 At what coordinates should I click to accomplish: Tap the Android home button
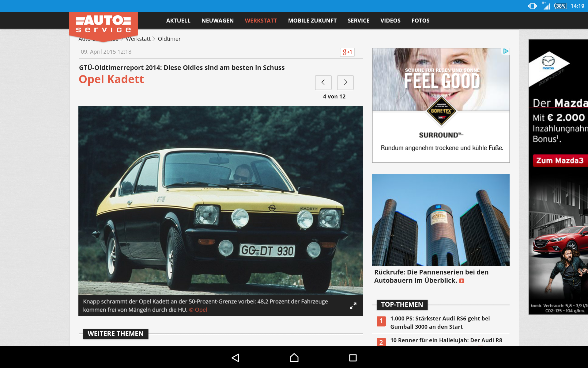click(x=294, y=358)
